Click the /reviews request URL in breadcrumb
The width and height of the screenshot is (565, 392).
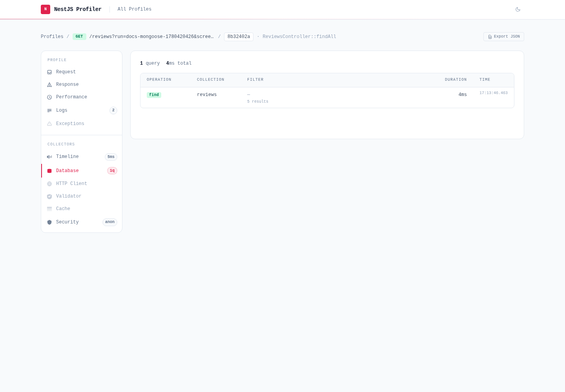coord(151,37)
